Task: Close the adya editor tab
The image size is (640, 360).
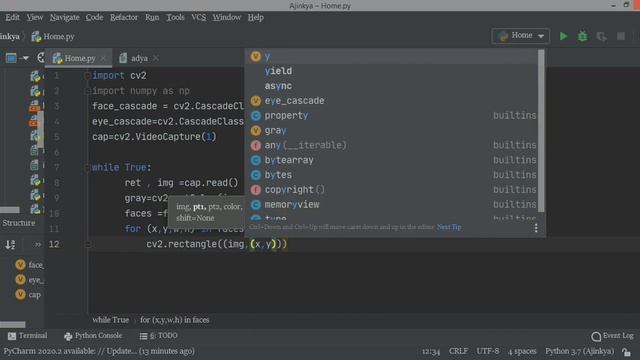Action: click(156, 58)
